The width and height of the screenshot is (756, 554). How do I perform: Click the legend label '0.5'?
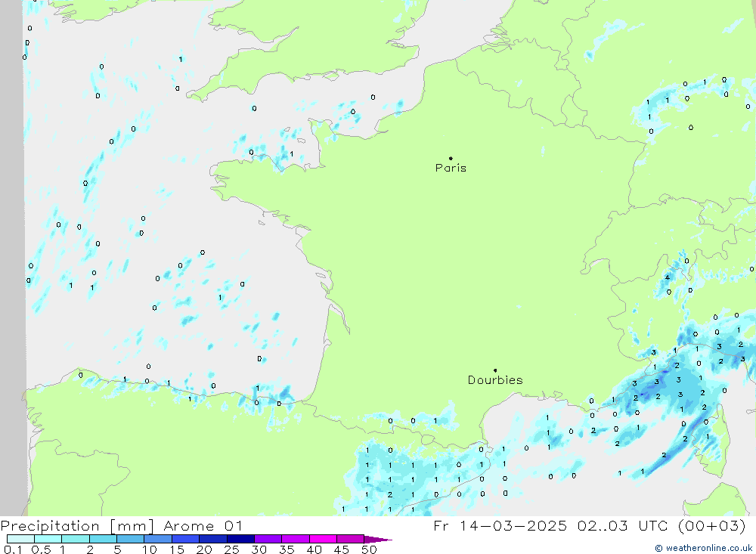click(41, 549)
